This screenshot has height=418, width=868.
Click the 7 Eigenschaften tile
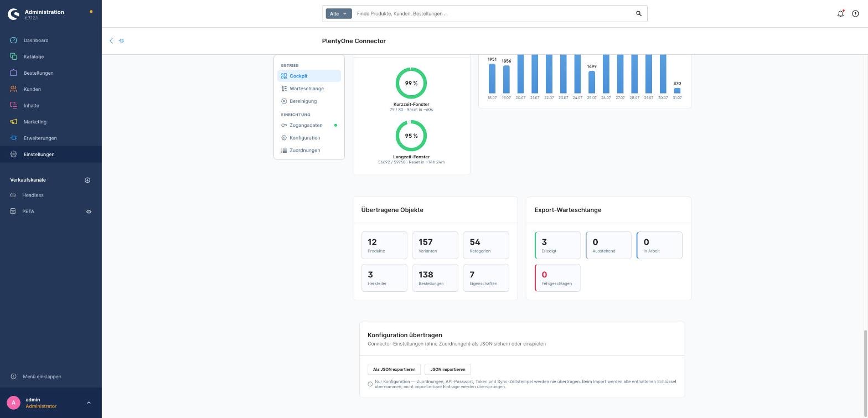point(486,278)
